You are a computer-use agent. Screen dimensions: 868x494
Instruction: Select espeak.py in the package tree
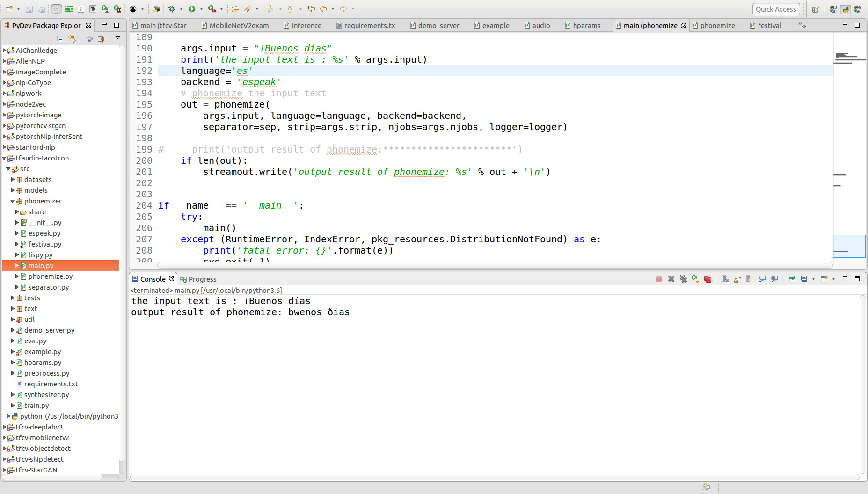(x=44, y=233)
